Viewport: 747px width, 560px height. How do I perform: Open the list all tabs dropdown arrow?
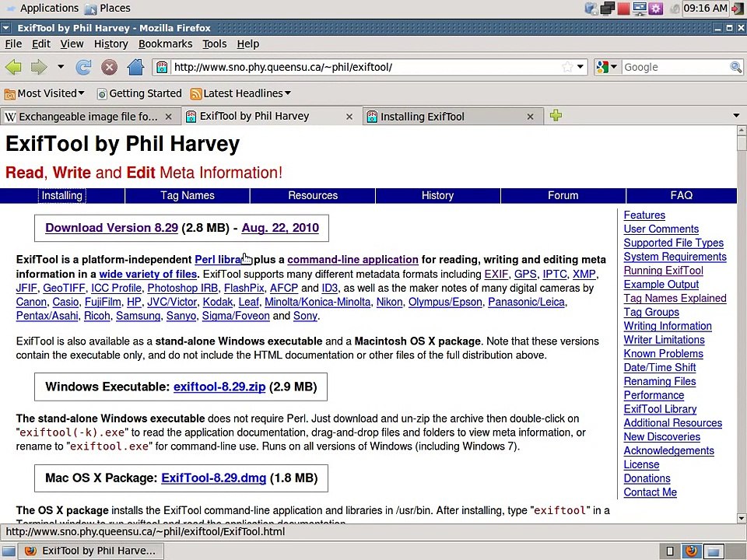736,116
